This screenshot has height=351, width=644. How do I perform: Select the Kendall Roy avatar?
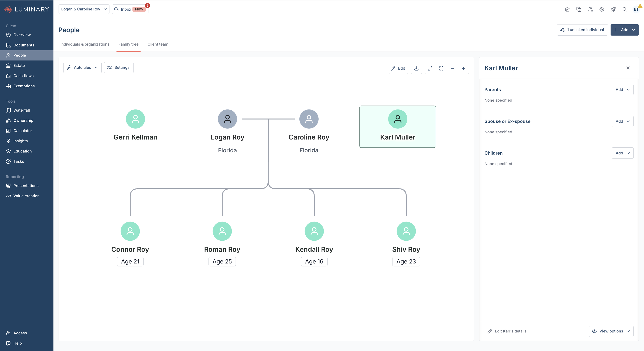(314, 231)
